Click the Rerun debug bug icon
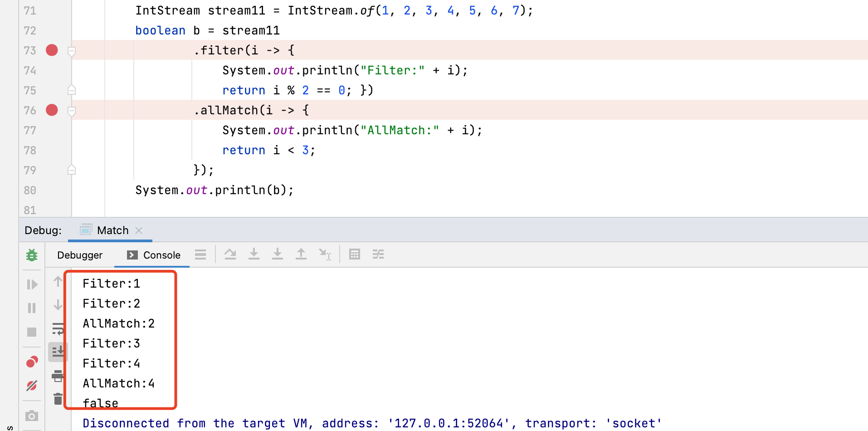 pos(32,255)
